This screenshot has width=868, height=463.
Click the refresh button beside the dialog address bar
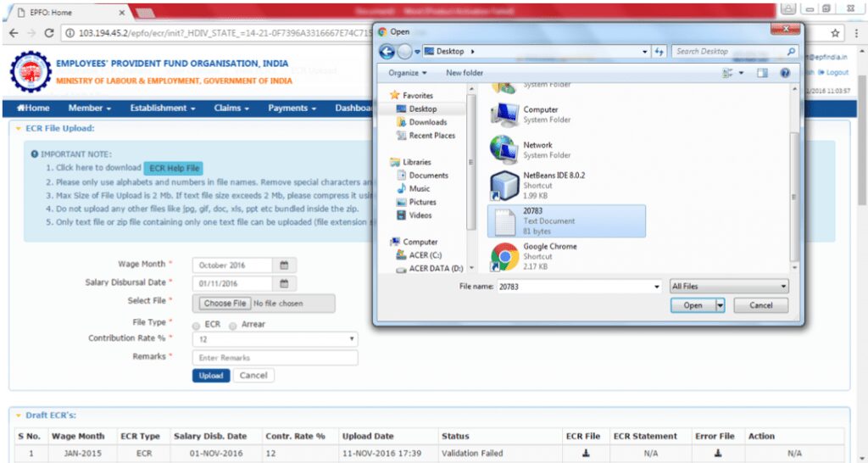point(659,52)
